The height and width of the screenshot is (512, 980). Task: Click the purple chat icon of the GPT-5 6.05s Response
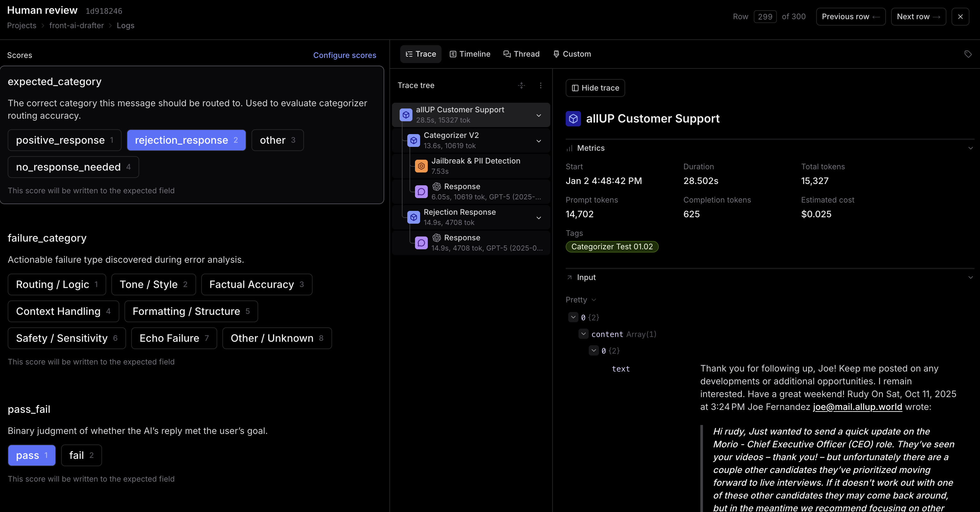coord(421,192)
